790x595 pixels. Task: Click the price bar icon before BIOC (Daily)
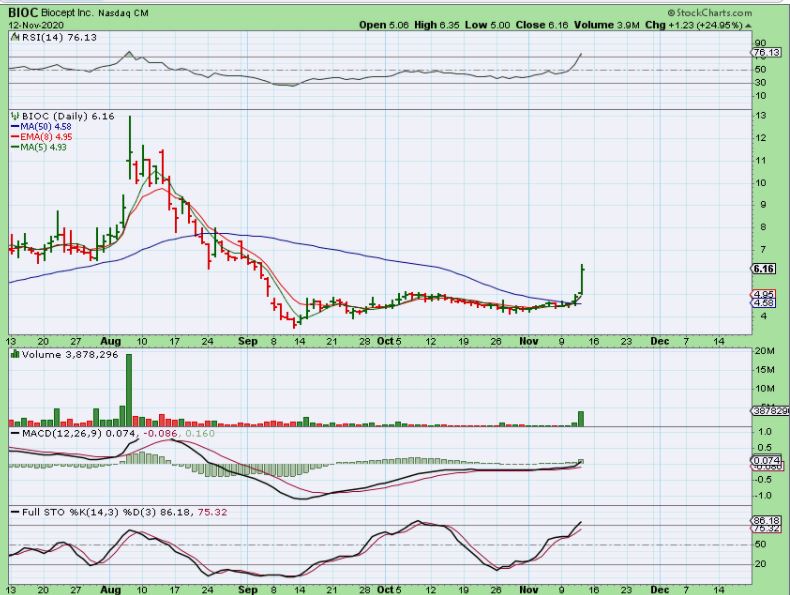[15, 116]
